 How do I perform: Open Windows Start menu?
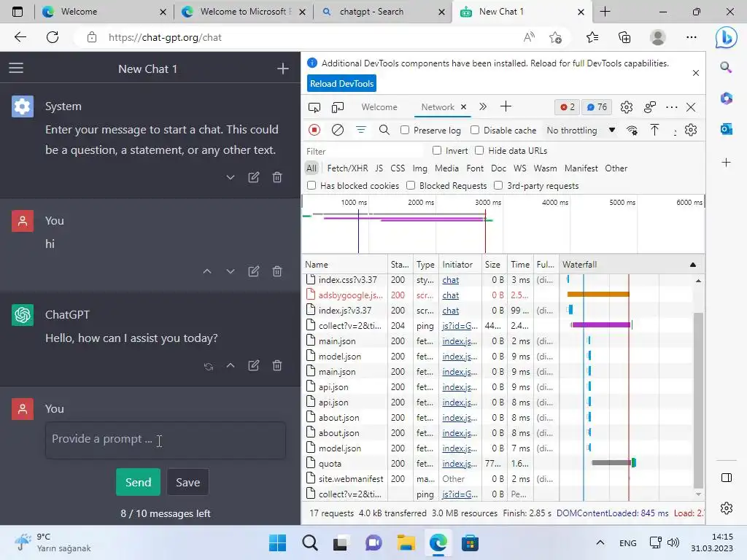(277, 542)
